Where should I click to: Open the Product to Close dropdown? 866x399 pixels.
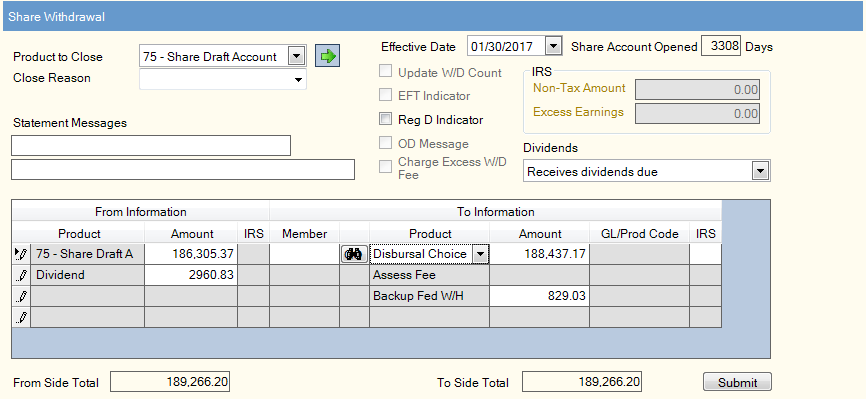[296, 56]
